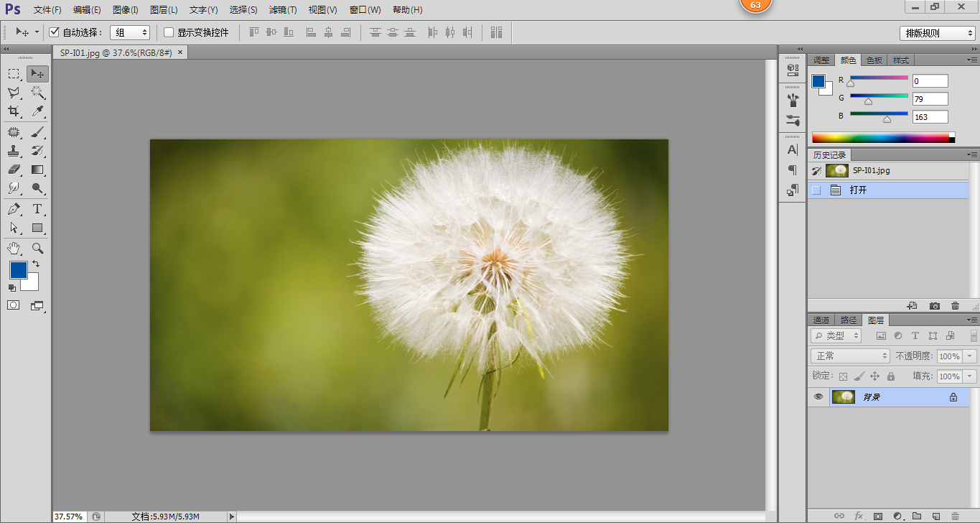Switch to the 通道 tab
The image size is (980, 523).
click(821, 320)
